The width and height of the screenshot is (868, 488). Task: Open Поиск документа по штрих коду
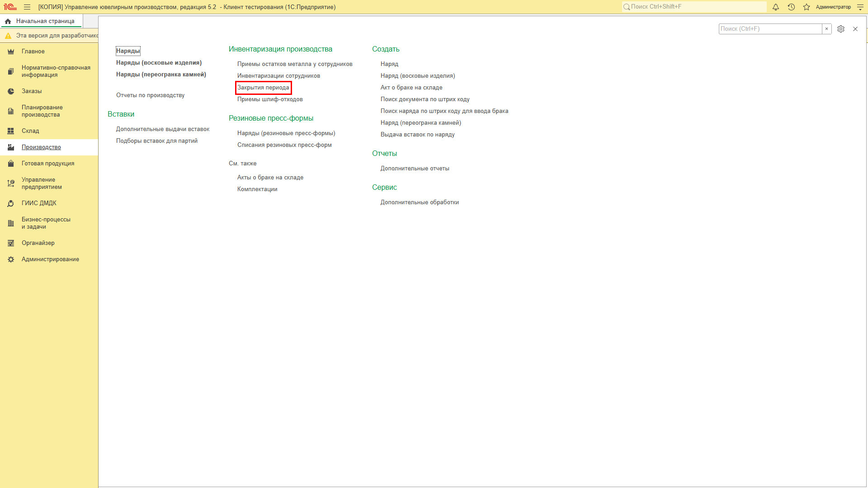425,99
